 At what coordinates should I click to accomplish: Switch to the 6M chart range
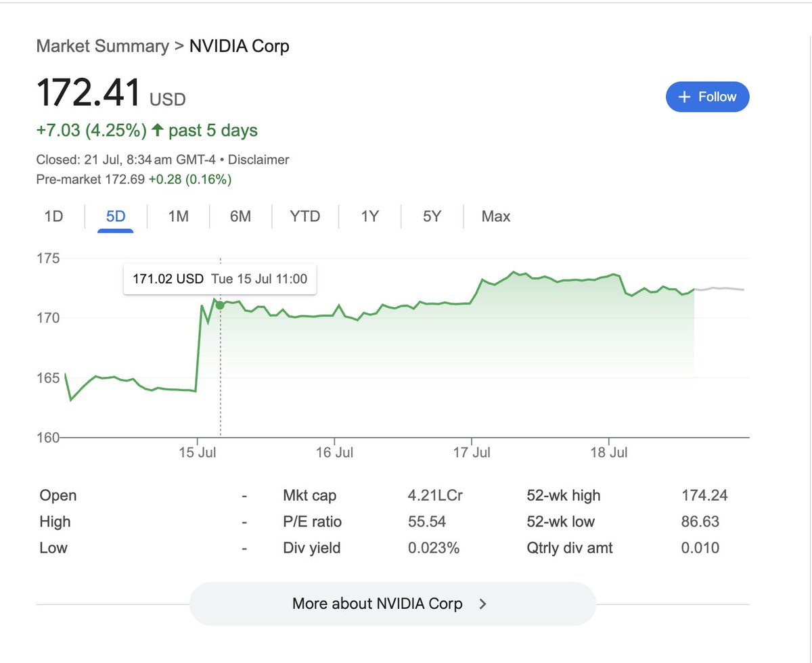point(240,216)
